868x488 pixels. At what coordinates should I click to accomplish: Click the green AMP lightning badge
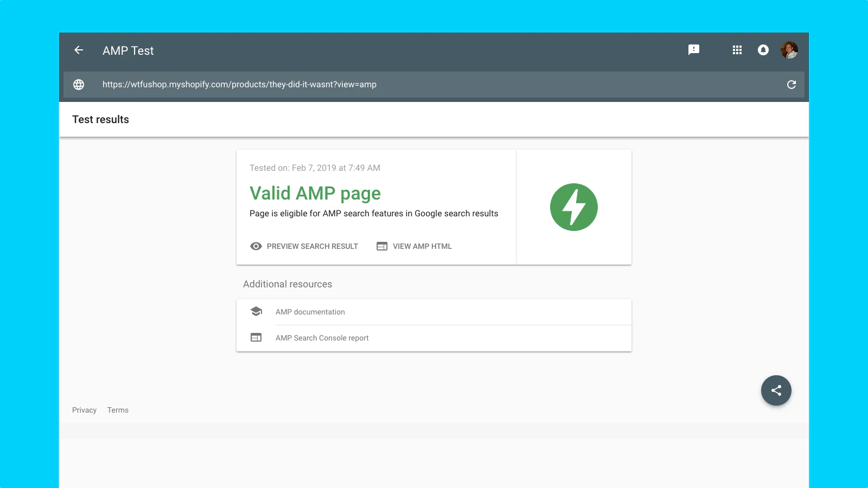coord(574,207)
